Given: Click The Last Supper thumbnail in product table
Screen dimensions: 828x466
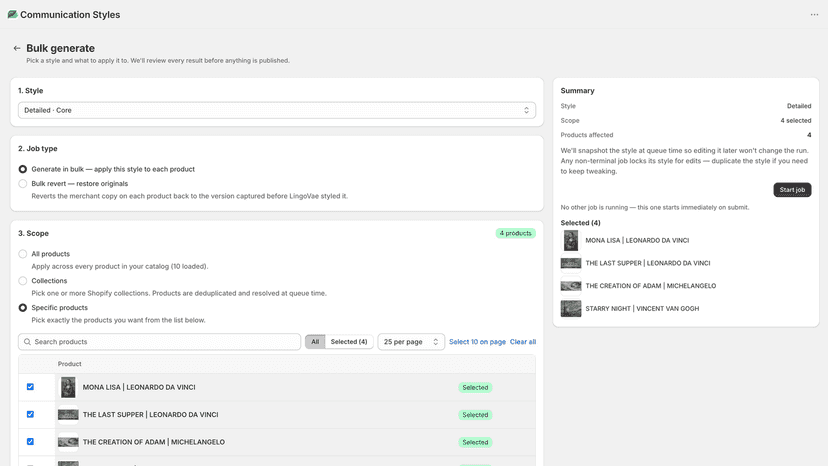Looking at the screenshot, I should [x=68, y=415].
